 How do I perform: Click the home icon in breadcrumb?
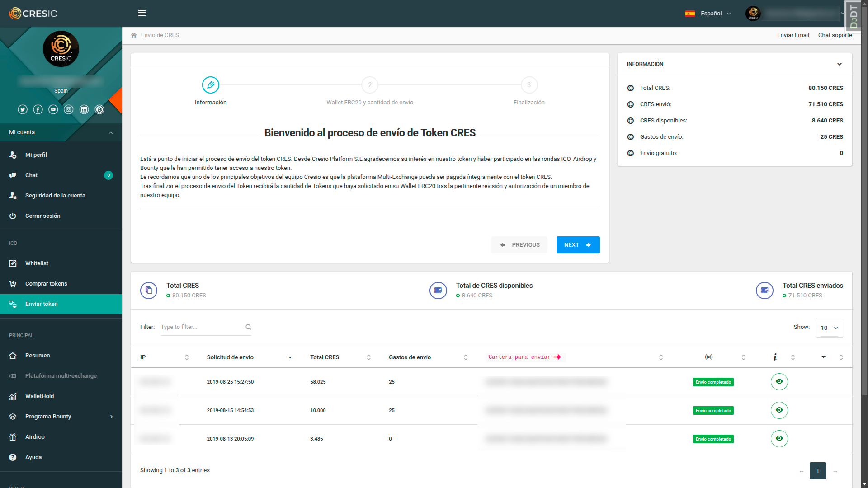click(134, 35)
